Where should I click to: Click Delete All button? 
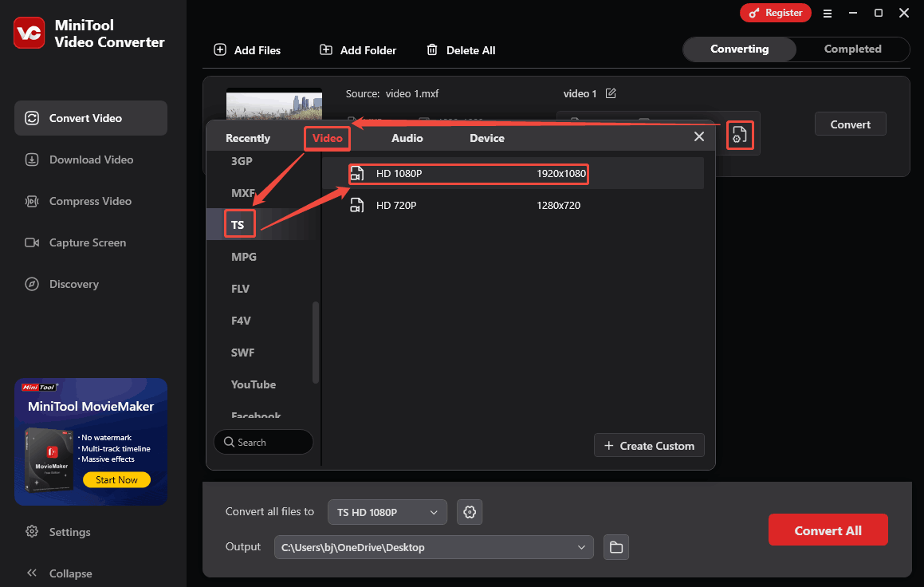coord(461,50)
